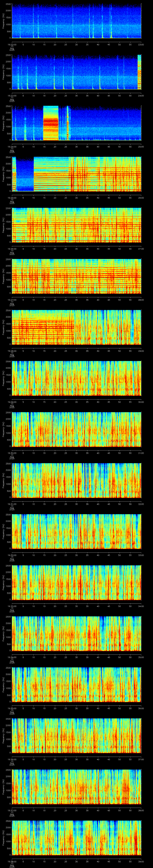Screen dimensions: 153x868
Task: Click the 19:31:00 start time label
Action: tap(12, 504)
